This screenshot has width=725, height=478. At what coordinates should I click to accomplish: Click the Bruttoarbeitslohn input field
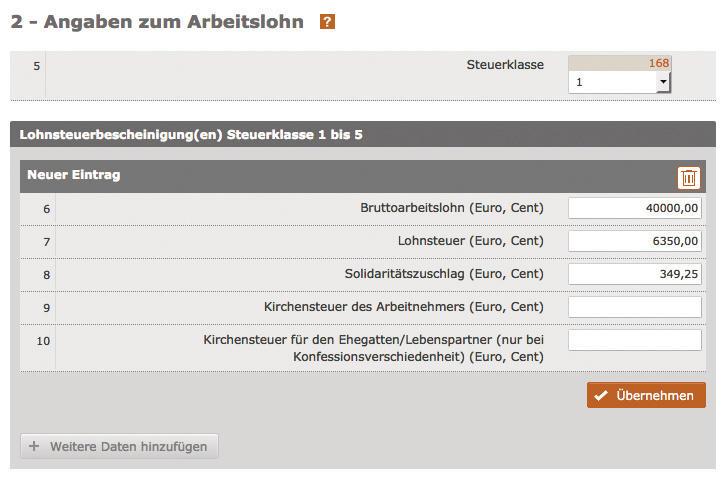point(634,208)
